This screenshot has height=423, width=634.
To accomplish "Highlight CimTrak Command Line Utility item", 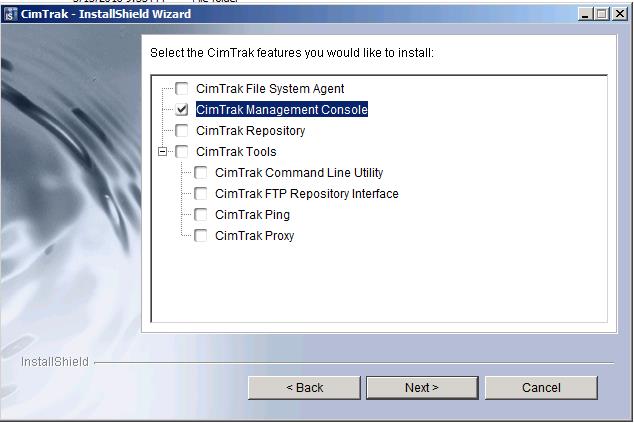I will 299,173.
